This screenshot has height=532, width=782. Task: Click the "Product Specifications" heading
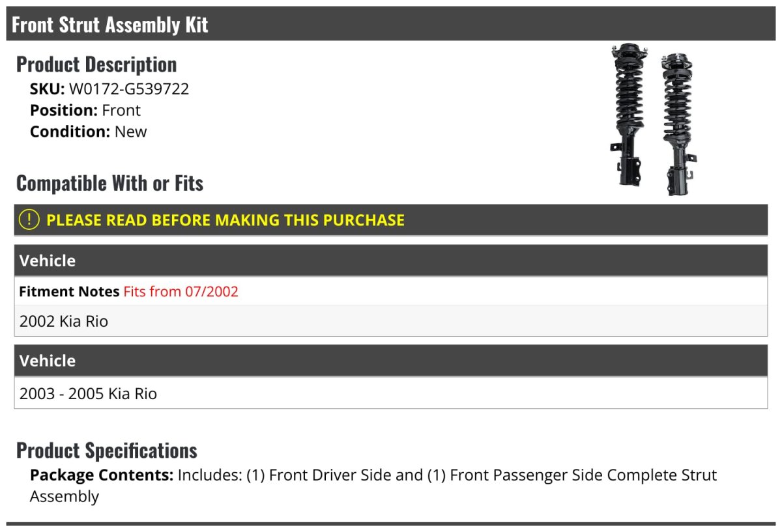(x=107, y=451)
